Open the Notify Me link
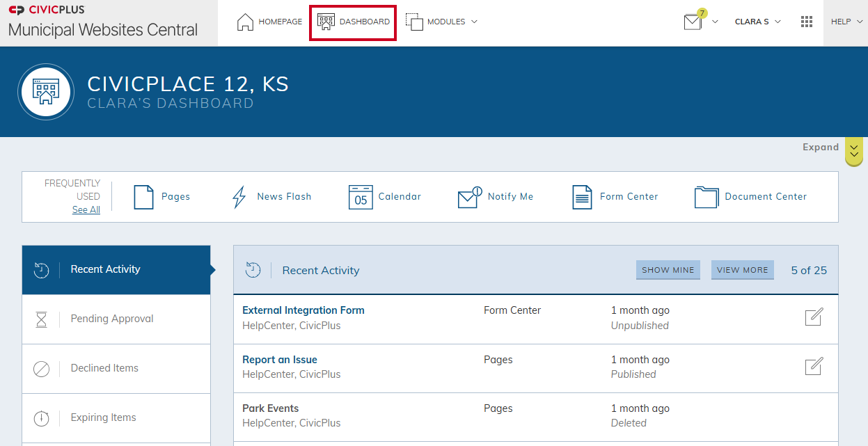The height and width of the screenshot is (446, 868). [x=511, y=197]
